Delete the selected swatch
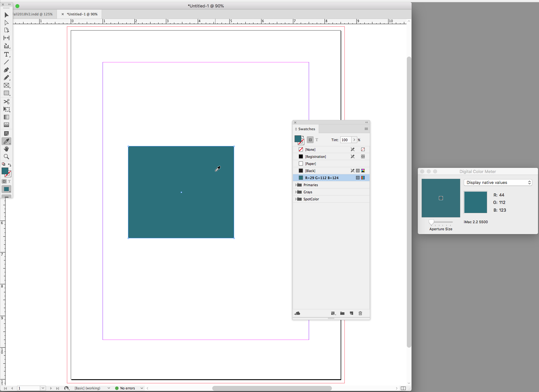This screenshot has width=539, height=392. 360,313
